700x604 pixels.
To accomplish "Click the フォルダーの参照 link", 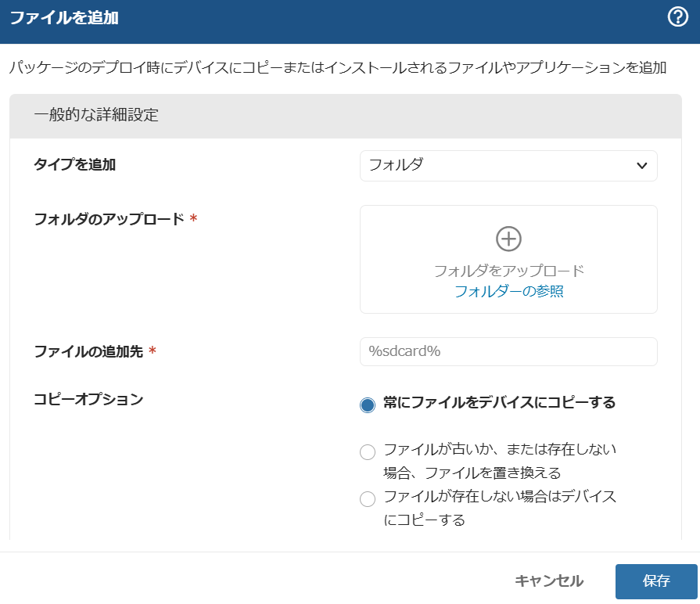I will pyautogui.click(x=508, y=292).
